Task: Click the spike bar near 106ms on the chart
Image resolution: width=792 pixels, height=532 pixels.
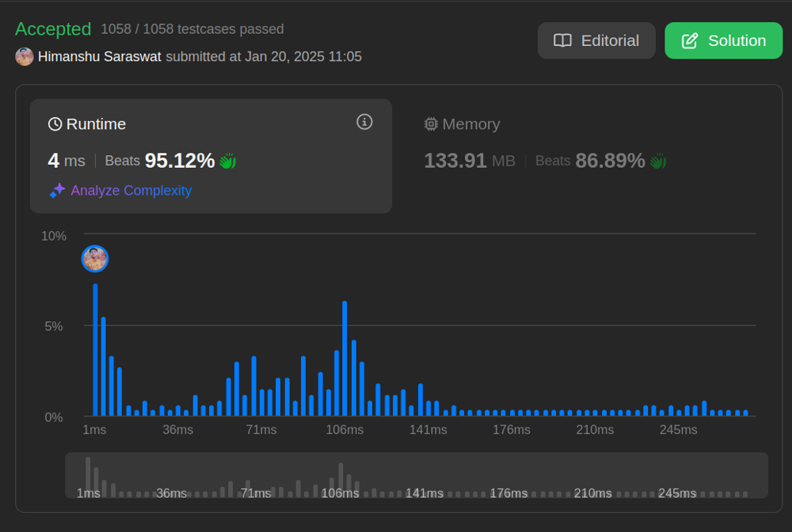Action: (345, 356)
